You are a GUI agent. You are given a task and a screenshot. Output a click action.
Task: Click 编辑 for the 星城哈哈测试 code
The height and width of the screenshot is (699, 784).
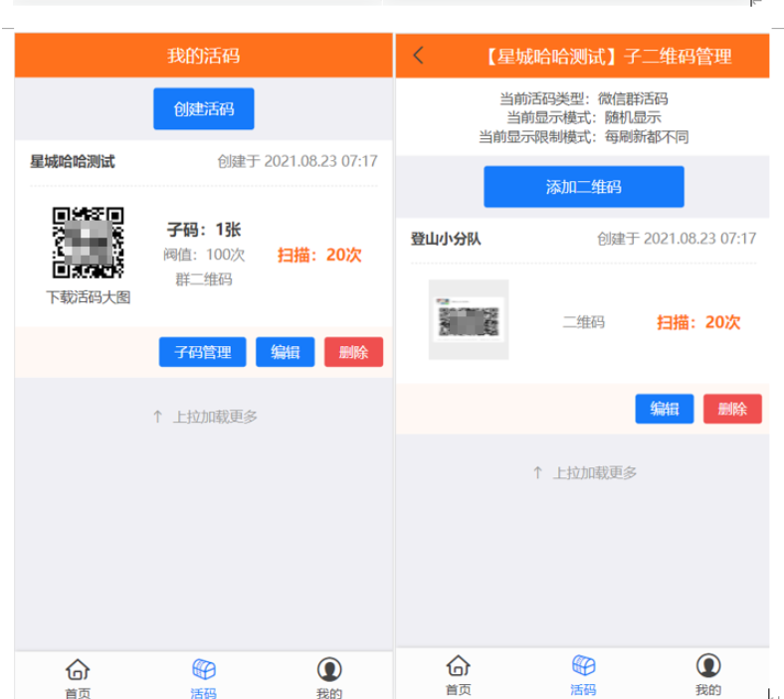285,352
